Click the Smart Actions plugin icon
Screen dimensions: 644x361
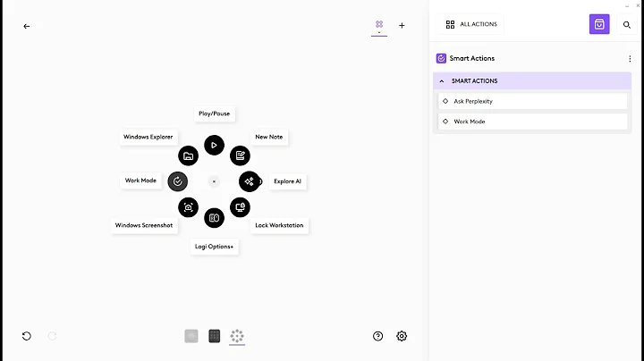[x=441, y=58]
